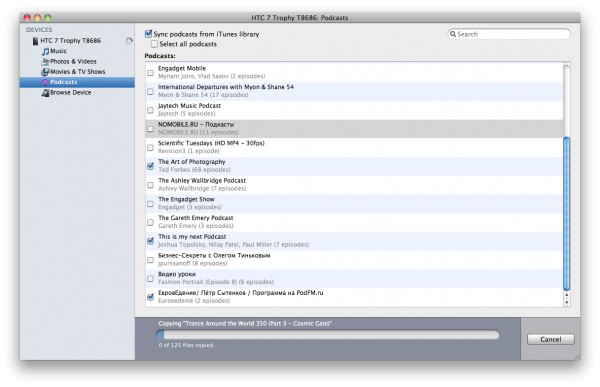Viewport: 600px width, 387px height.
Task: Click the DEVICES sidebar header
Action: [39, 30]
